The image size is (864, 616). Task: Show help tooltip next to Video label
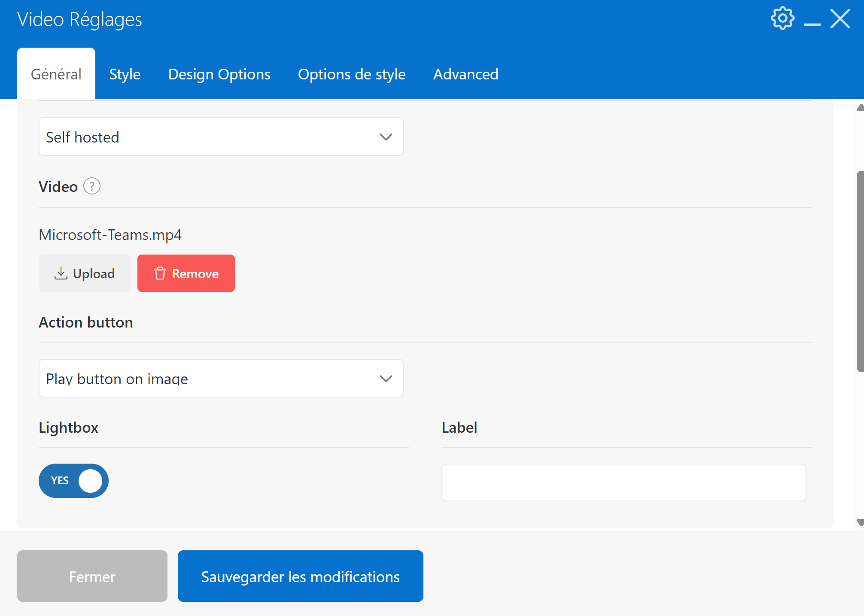point(91,186)
